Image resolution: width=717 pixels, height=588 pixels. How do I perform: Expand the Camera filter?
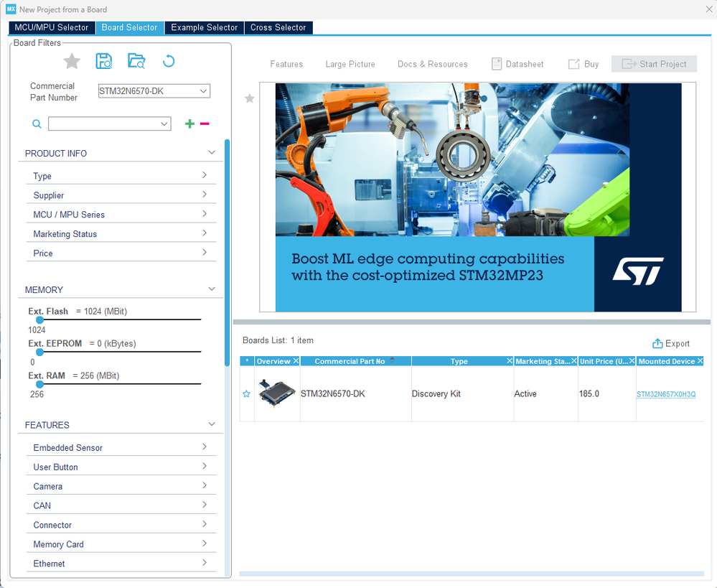tap(121, 486)
